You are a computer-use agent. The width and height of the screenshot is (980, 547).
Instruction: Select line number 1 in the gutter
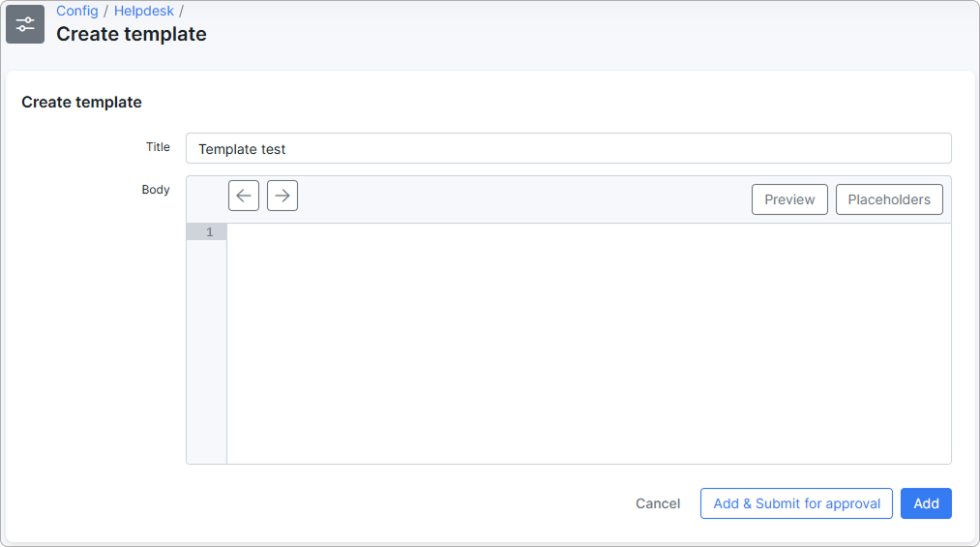(x=207, y=232)
